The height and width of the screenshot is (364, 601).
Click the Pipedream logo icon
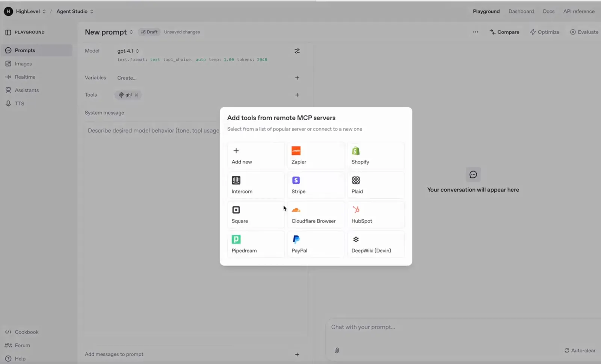click(236, 239)
